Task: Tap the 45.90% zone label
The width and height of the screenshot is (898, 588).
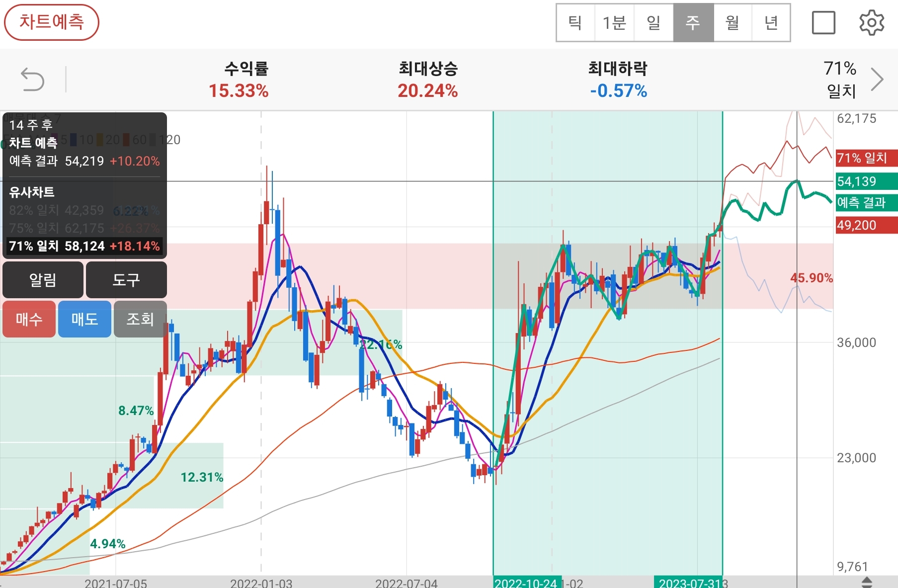Action: pyautogui.click(x=812, y=278)
